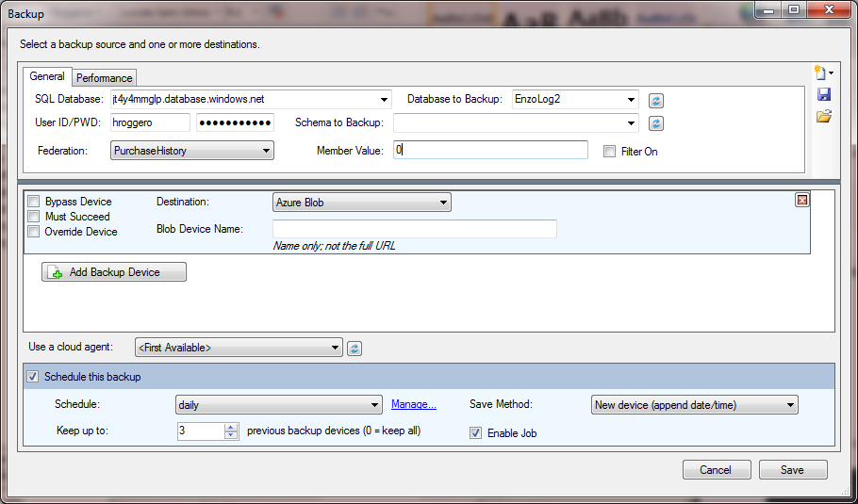This screenshot has height=504, width=858.
Task: Uncheck Schedule this backup
Action: click(33, 377)
